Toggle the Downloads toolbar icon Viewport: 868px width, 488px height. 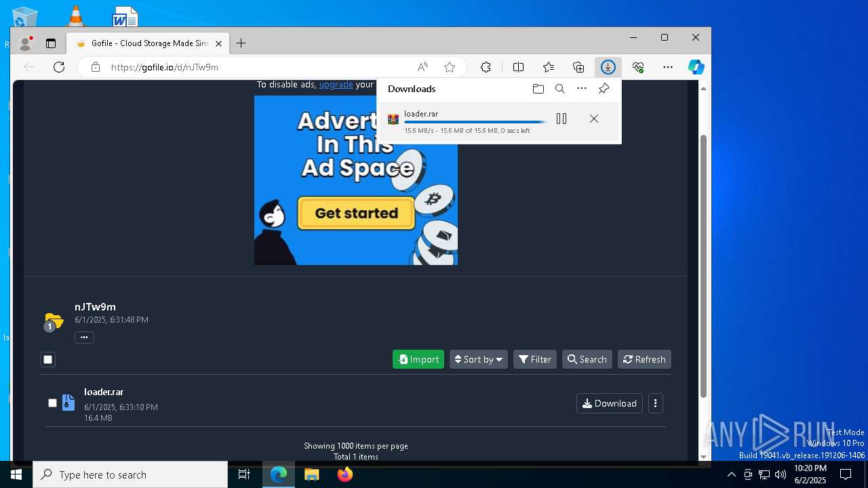click(608, 67)
